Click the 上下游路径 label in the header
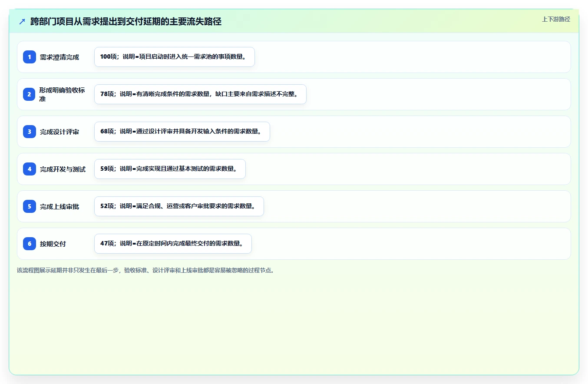 [556, 19]
